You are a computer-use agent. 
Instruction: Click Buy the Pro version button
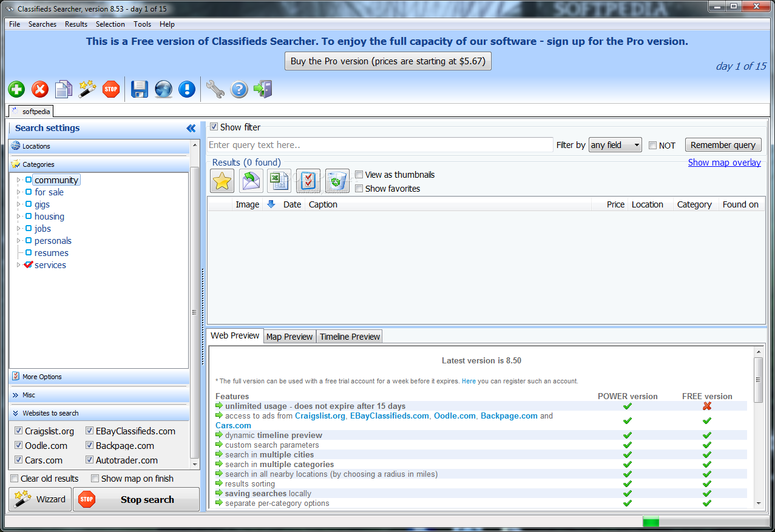coord(388,61)
